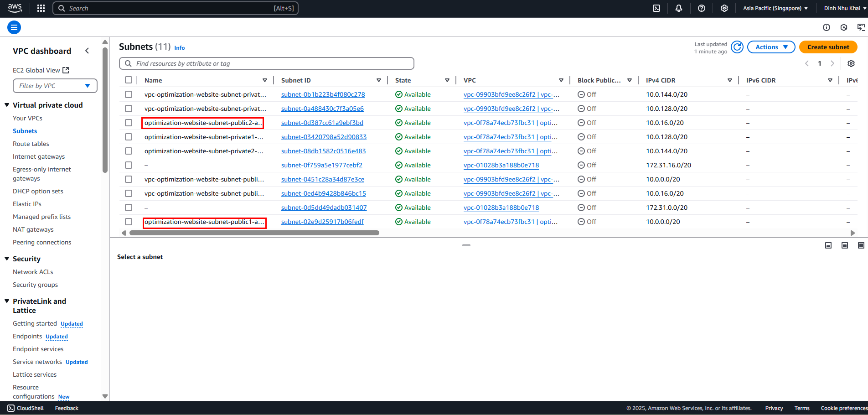Screen dimensions: 868x415
Task: Open Cookie preferences in footer
Action: tap(844, 408)
